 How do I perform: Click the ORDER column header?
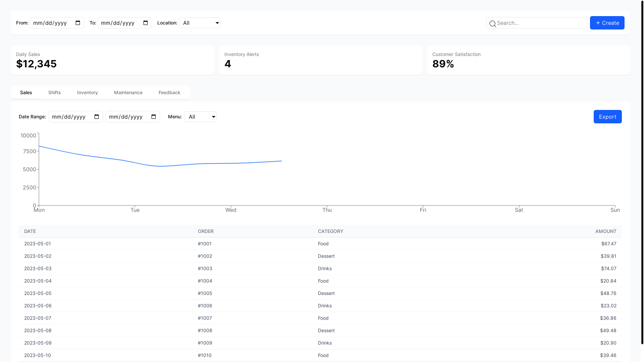[206, 231]
